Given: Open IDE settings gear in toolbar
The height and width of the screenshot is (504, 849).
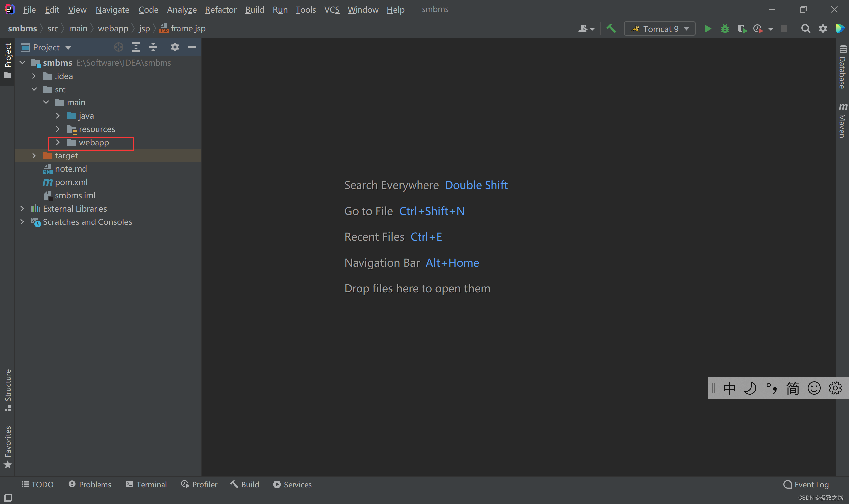Looking at the screenshot, I should pos(823,29).
